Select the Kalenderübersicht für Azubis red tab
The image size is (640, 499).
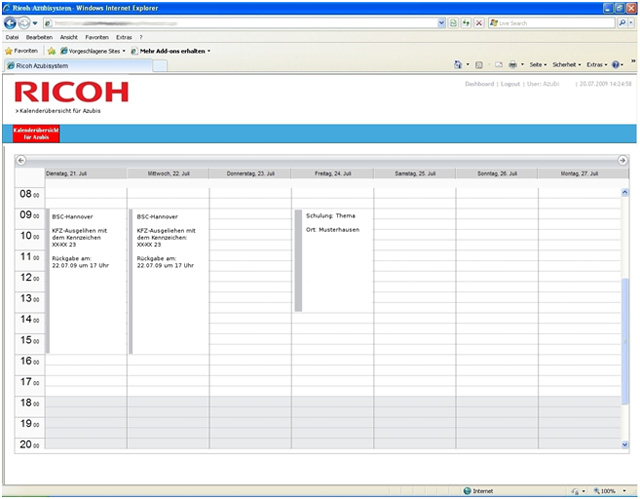[36, 133]
